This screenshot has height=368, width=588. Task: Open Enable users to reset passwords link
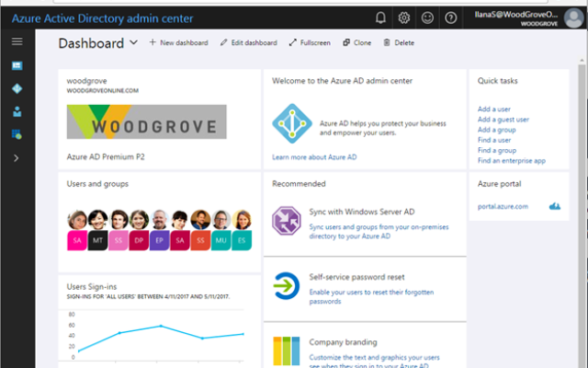(x=371, y=296)
